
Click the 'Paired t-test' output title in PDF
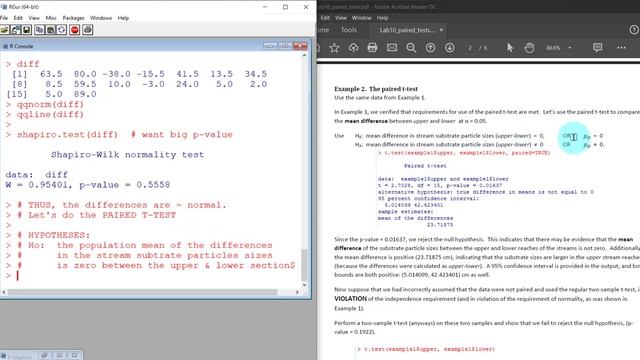[x=425, y=166]
